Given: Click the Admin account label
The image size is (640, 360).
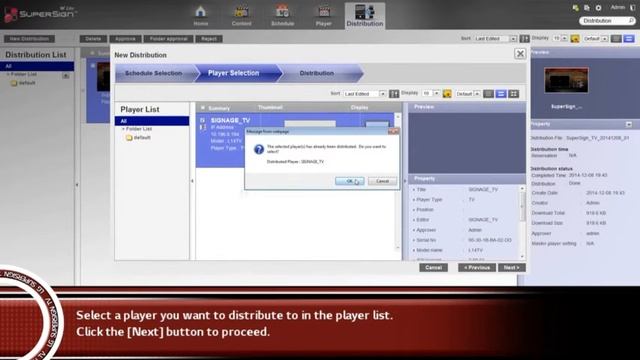Looking at the screenshot, I should click(x=618, y=7).
